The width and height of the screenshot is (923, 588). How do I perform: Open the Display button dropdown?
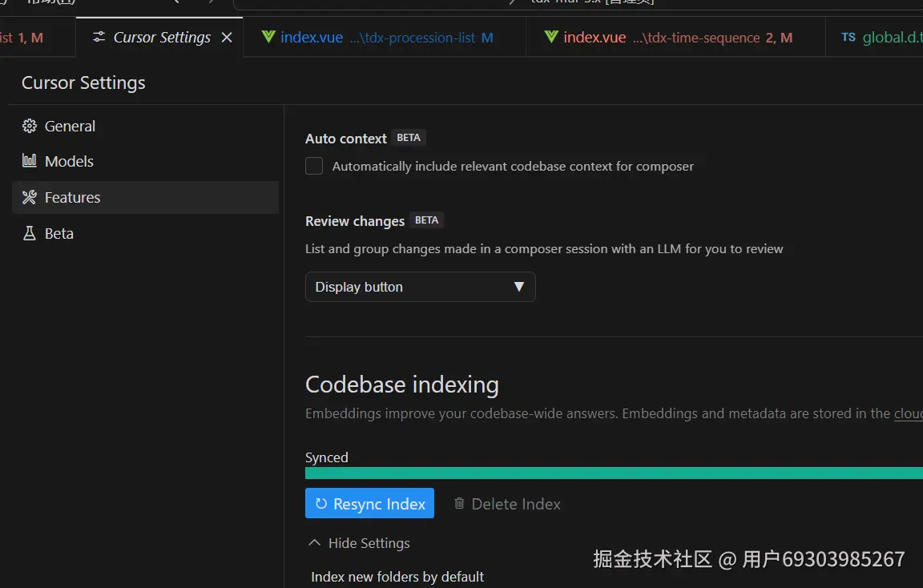coord(421,287)
